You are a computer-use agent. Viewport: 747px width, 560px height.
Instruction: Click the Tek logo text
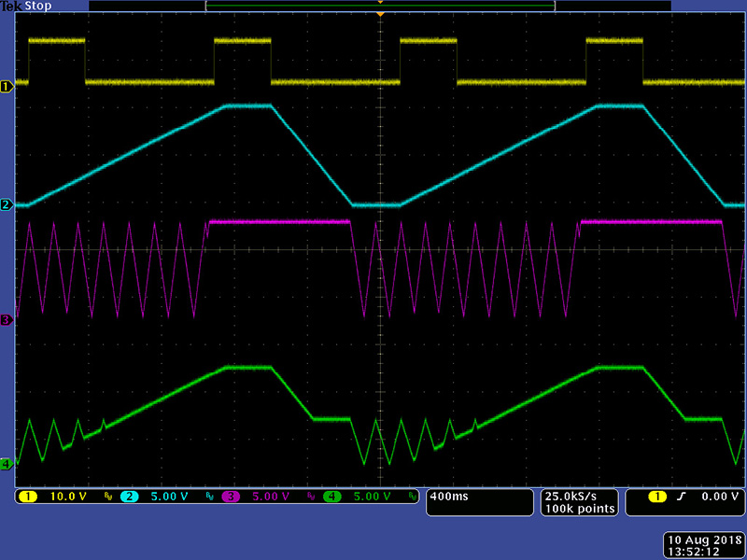pos(11,7)
